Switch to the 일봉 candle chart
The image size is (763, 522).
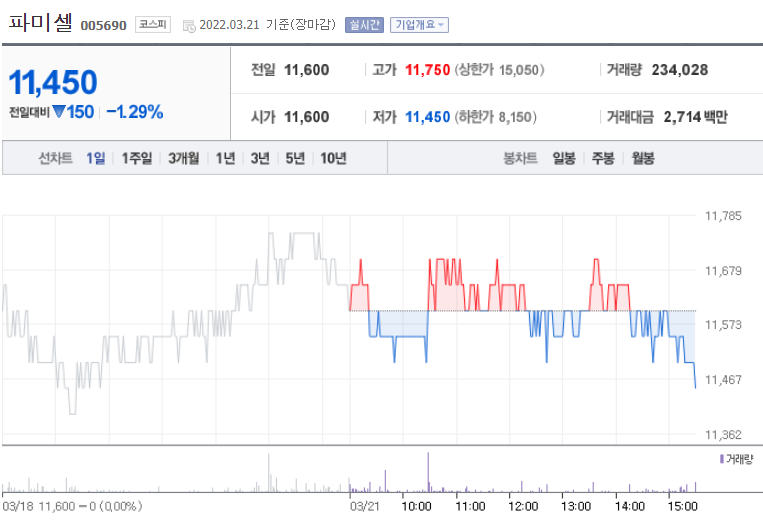coord(564,158)
